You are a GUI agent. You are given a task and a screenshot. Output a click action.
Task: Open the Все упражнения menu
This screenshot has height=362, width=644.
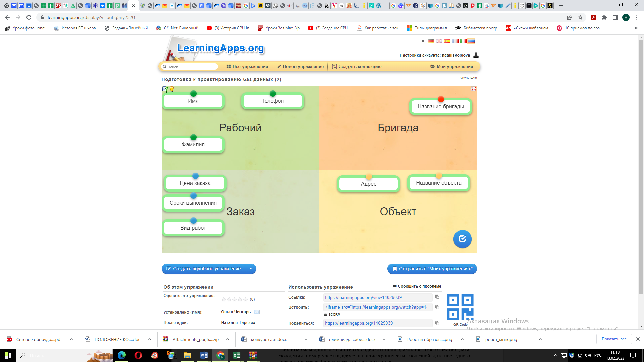click(x=247, y=66)
